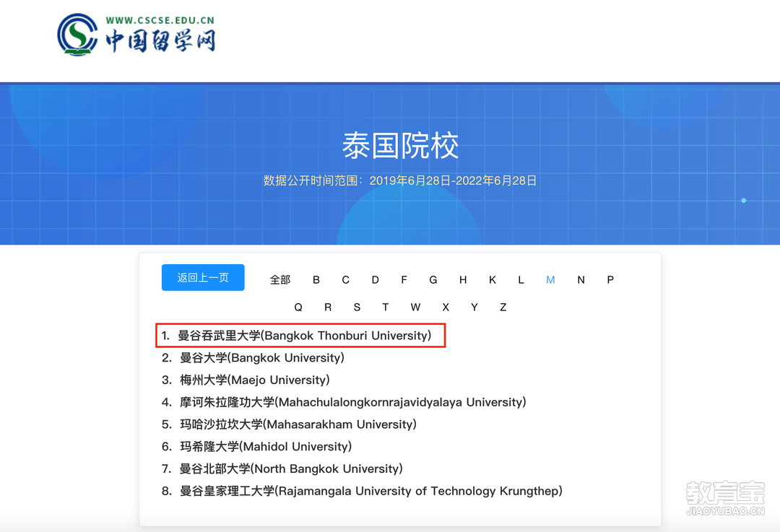The image size is (780, 532).
Task: Click the 中国留学网 CSCSE logo
Action: (x=136, y=35)
